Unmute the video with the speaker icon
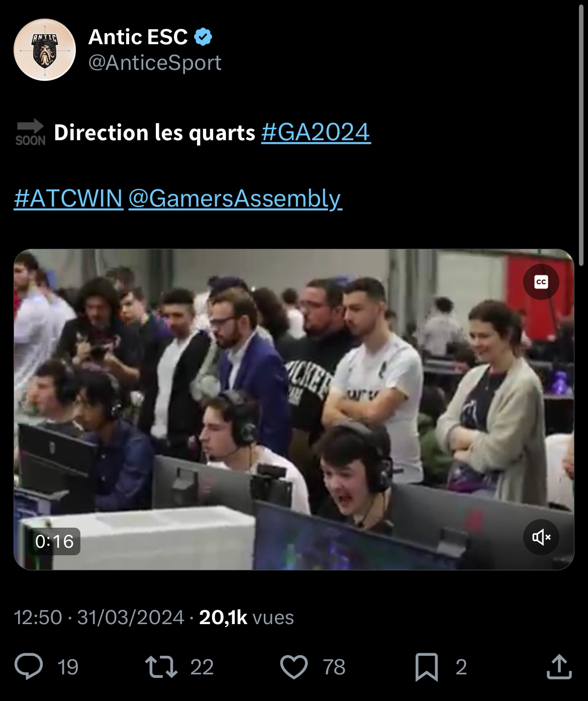The width and height of the screenshot is (588, 701). 541,537
